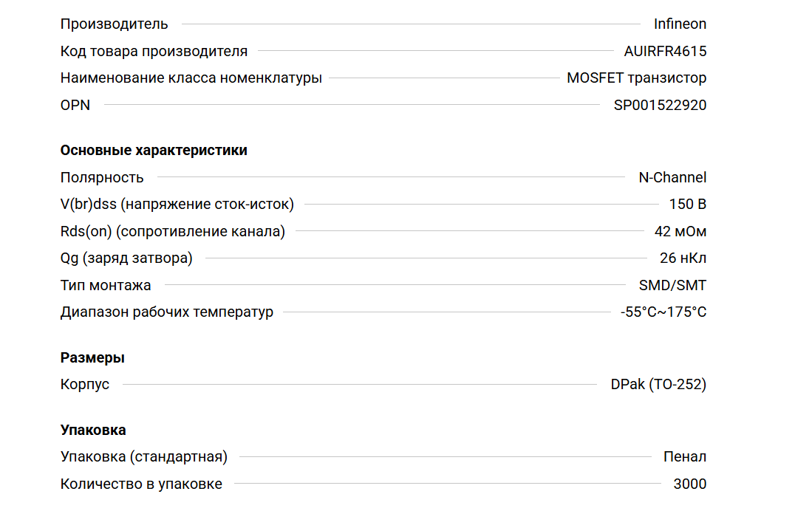Click the Размеры section heading
This screenshot has width=812, height=511.
[x=92, y=357]
